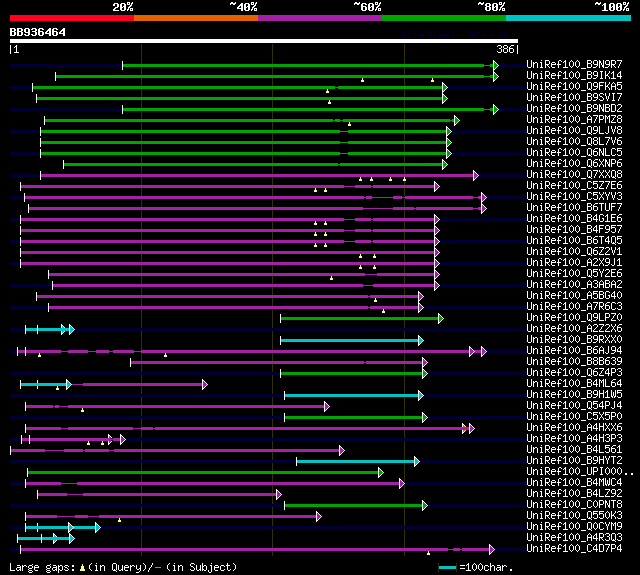
Task: Select the UniRef100_C5Z7E6 label
Action: (x=574, y=186)
